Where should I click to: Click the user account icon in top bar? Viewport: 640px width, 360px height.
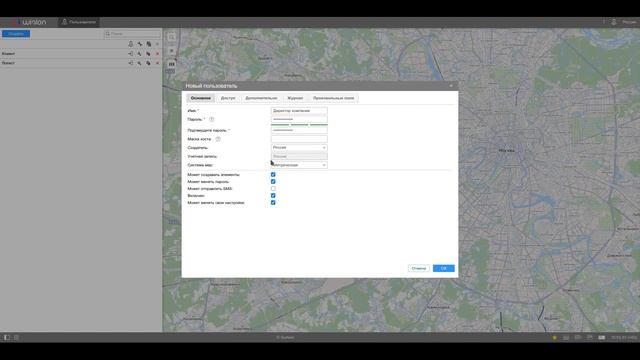(x=613, y=22)
